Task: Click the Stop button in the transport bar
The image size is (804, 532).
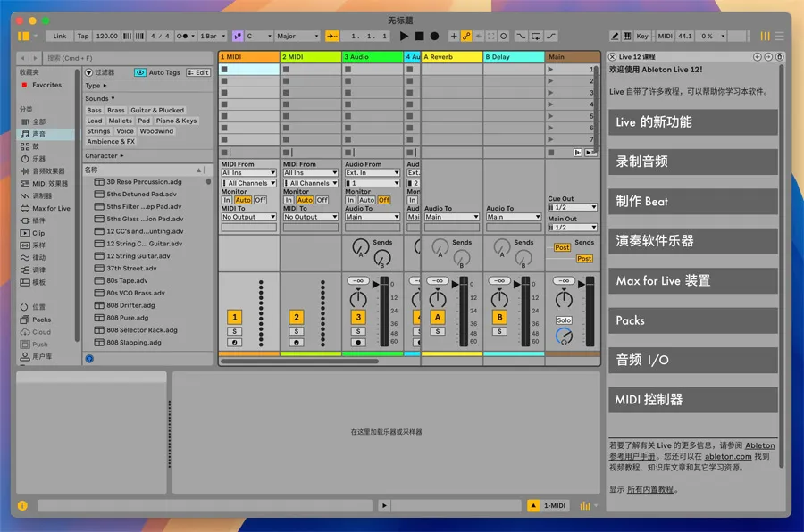Action: [419, 37]
